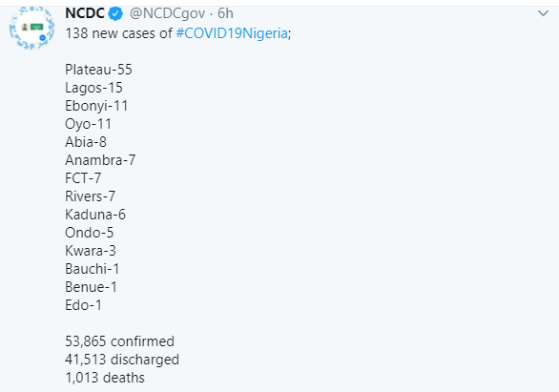The height and width of the screenshot is (392, 559).
Task: Click the Kaduna-6 line
Action: (95, 215)
